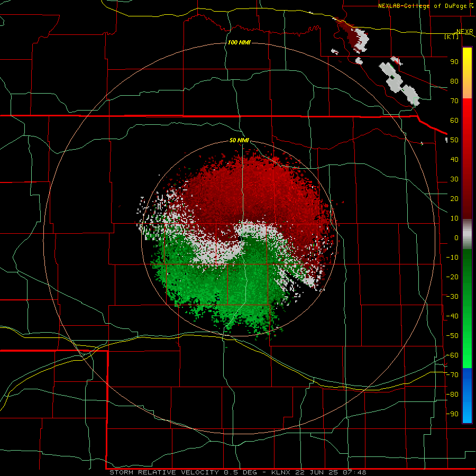Image resolution: width=476 pixels, height=476 pixels.
Task: Select the green segment of velocity color bar
Action: 467,308
